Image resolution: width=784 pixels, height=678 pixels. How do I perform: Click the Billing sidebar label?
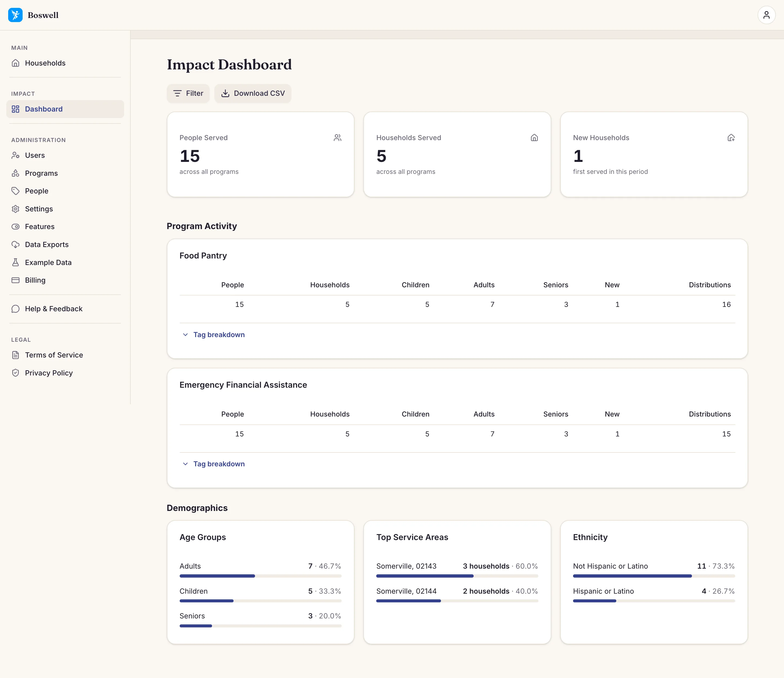pos(35,280)
